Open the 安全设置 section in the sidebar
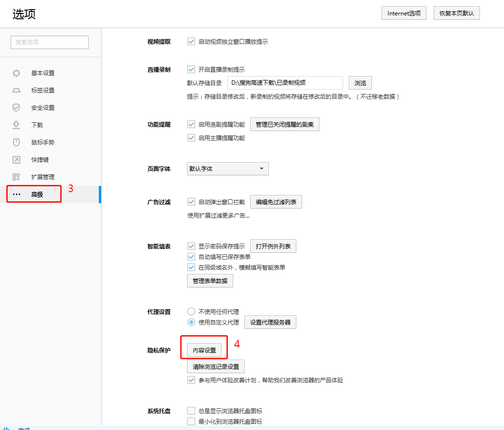Viewport: 504px width, 430px height. 43,108
